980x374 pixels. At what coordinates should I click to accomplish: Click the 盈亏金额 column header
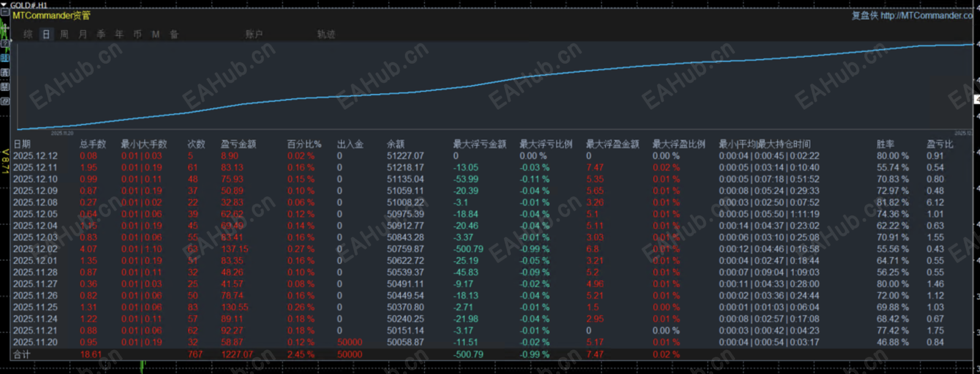coord(238,144)
